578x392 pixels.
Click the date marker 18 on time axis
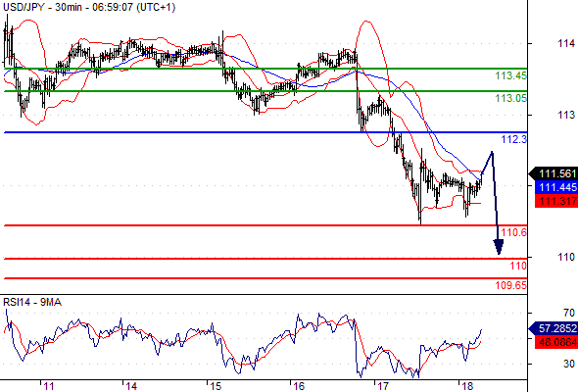[x=467, y=386]
